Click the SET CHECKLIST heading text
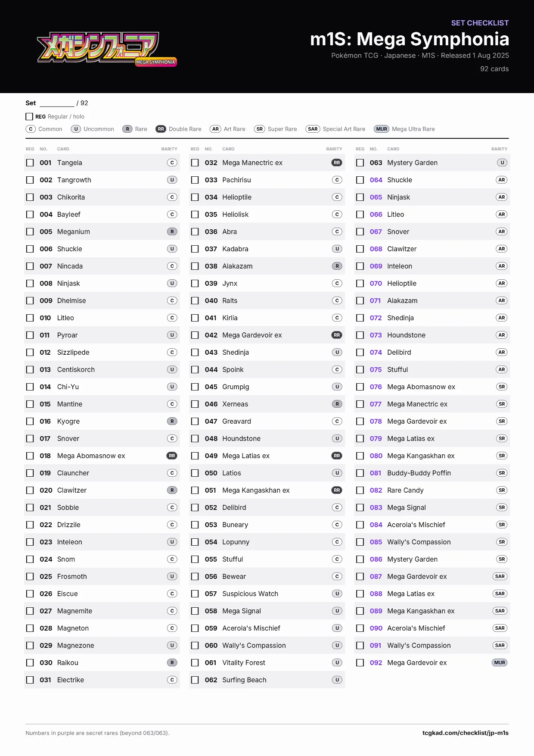The image size is (534, 756). click(480, 23)
